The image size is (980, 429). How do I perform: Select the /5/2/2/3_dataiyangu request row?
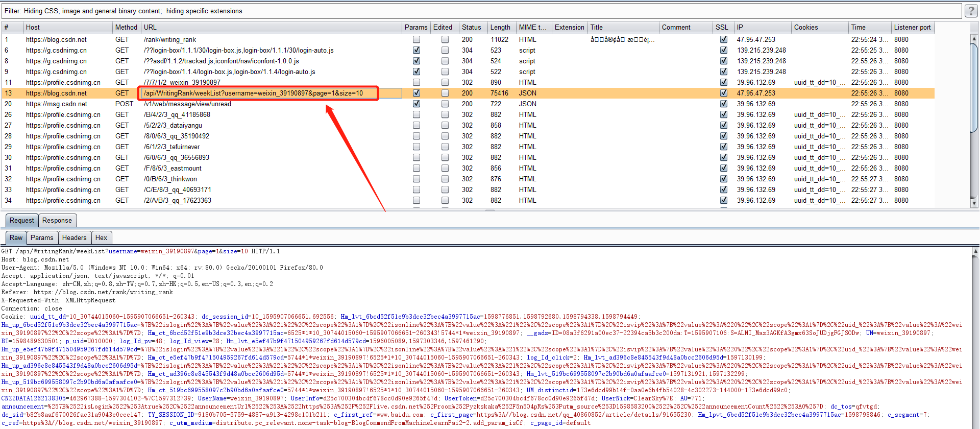point(468,125)
